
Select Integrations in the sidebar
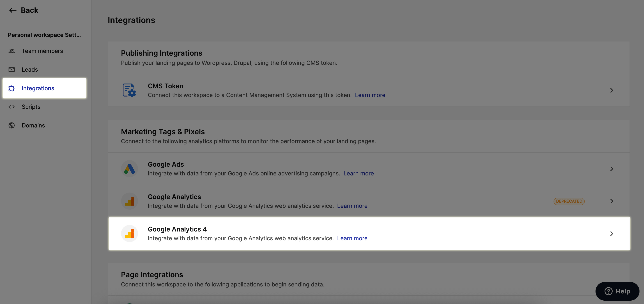click(x=44, y=88)
